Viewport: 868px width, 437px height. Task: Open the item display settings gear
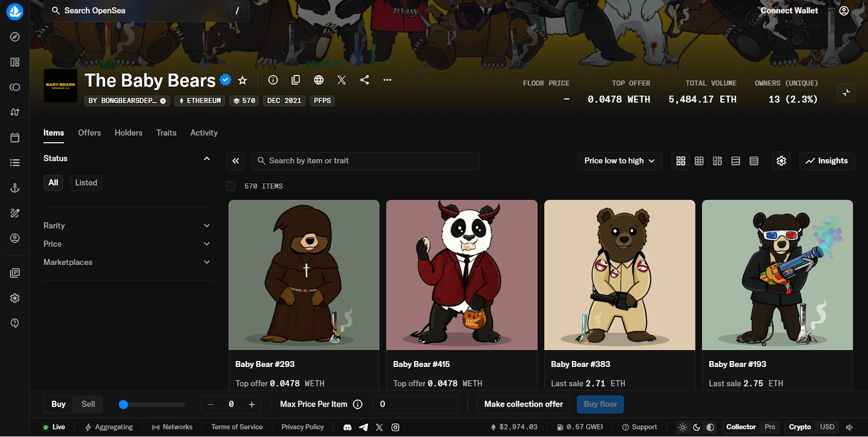[781, 161]
